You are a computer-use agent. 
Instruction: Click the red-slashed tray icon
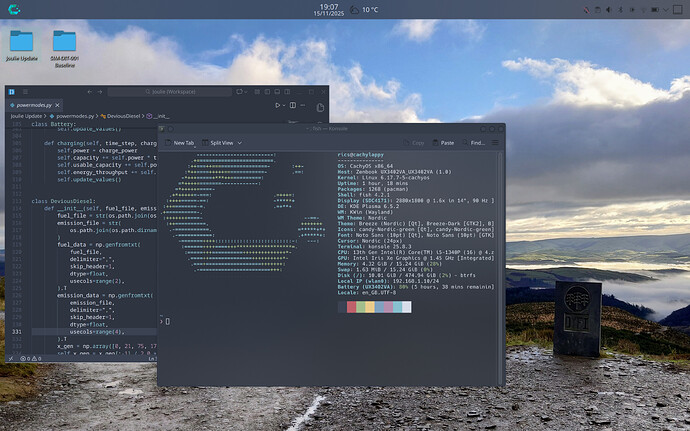(x=587, y=10)
